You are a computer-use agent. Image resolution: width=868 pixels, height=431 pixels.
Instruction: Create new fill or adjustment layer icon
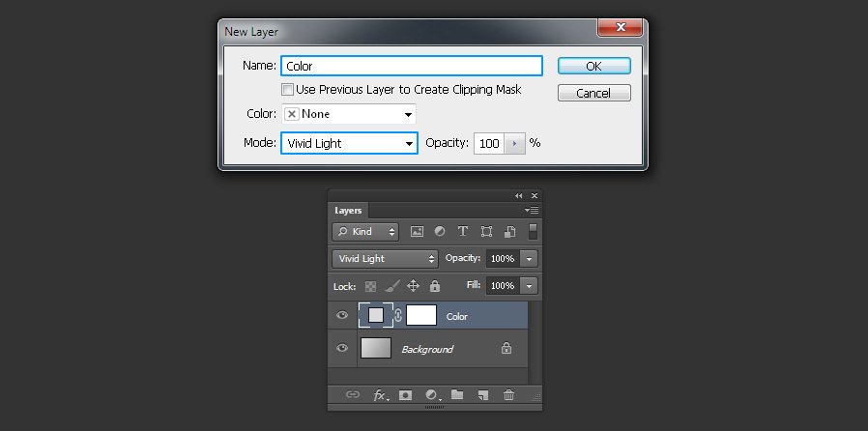pyautogui.click(x=433, y=395)
